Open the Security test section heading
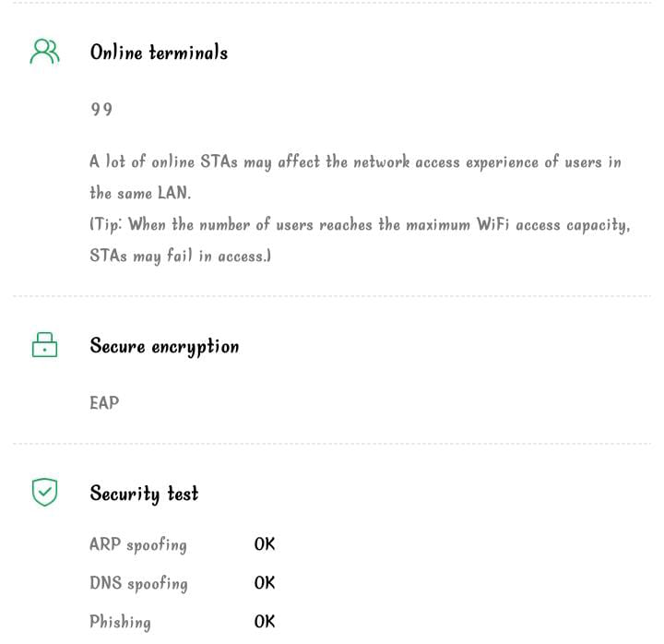Screen dimensions: 664x644 (x=144, y=493)
